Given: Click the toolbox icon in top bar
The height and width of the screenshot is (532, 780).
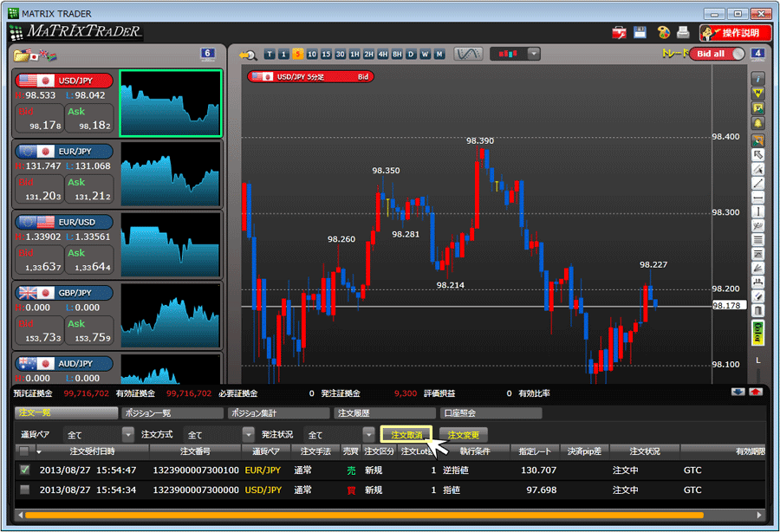Looking at the screenshot, I should point(619,33).
